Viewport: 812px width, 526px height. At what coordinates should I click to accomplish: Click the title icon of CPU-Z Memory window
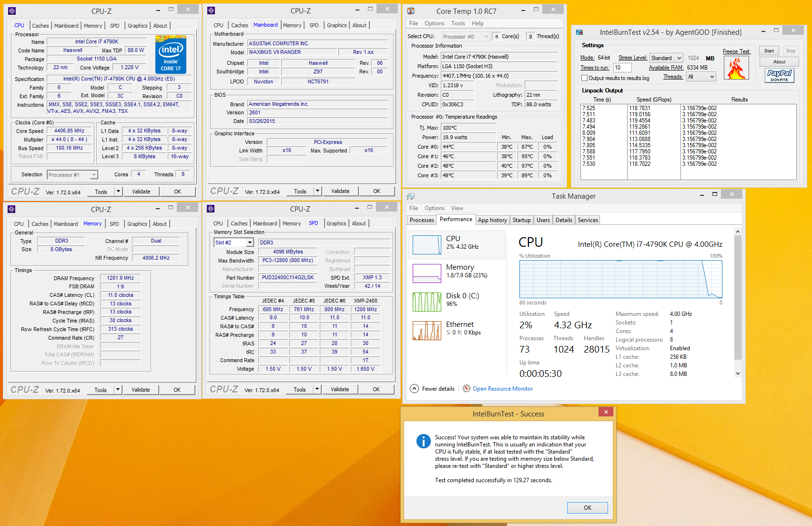[12, 209]
